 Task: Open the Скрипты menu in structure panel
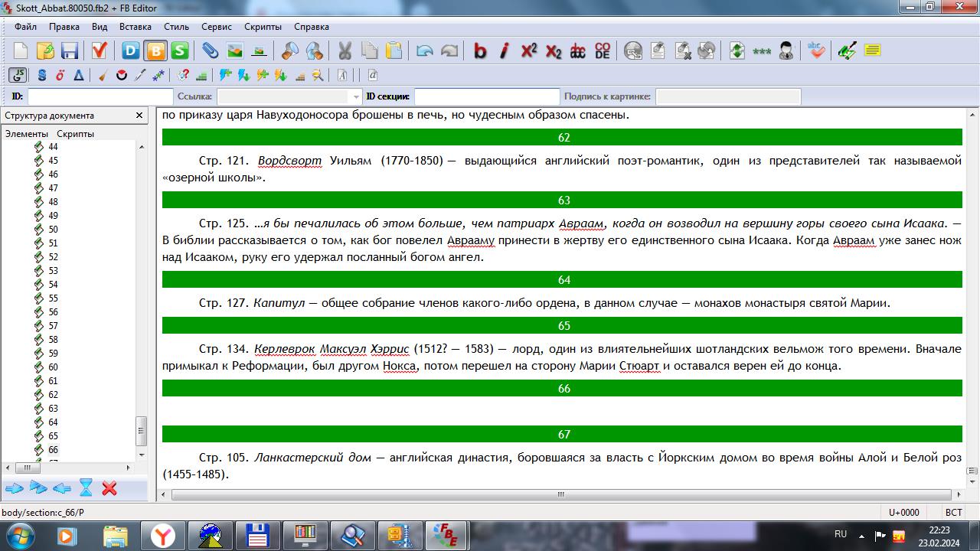coord(75,133)
